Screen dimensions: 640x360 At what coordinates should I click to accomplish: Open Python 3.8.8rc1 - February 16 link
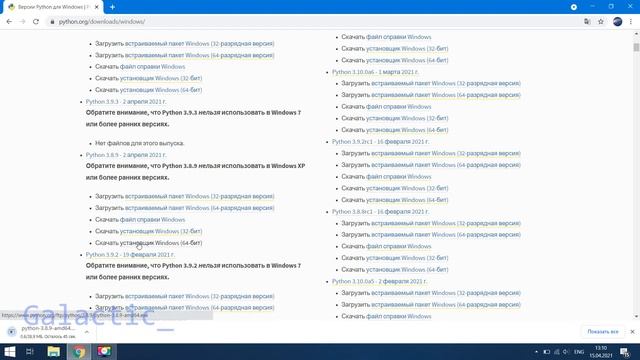pos(380,212)
